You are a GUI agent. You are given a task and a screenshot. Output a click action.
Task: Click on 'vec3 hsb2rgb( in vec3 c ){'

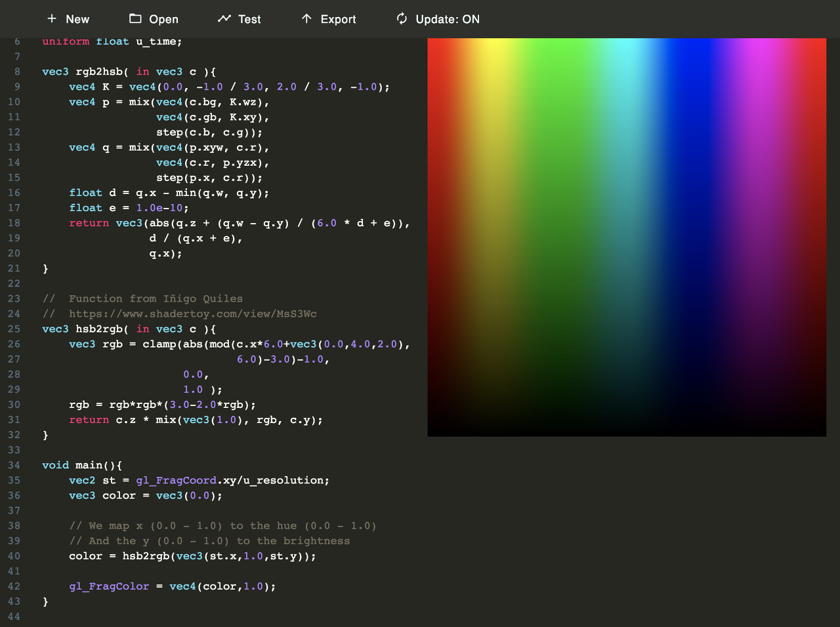click(129, 329)
